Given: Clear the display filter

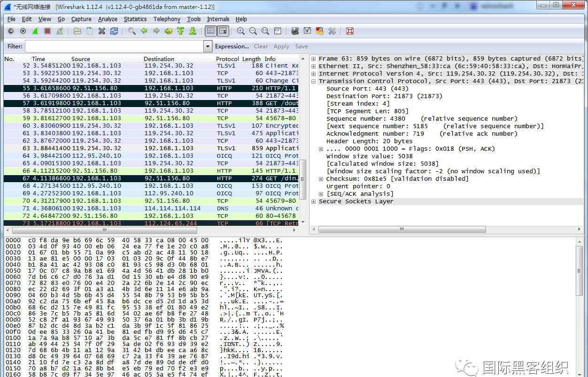Looking at the screenshot, I should pos(261,46).
